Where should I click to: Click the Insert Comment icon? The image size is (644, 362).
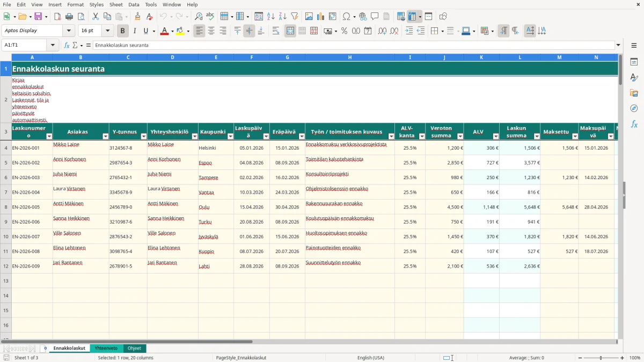tap(375, 17)
